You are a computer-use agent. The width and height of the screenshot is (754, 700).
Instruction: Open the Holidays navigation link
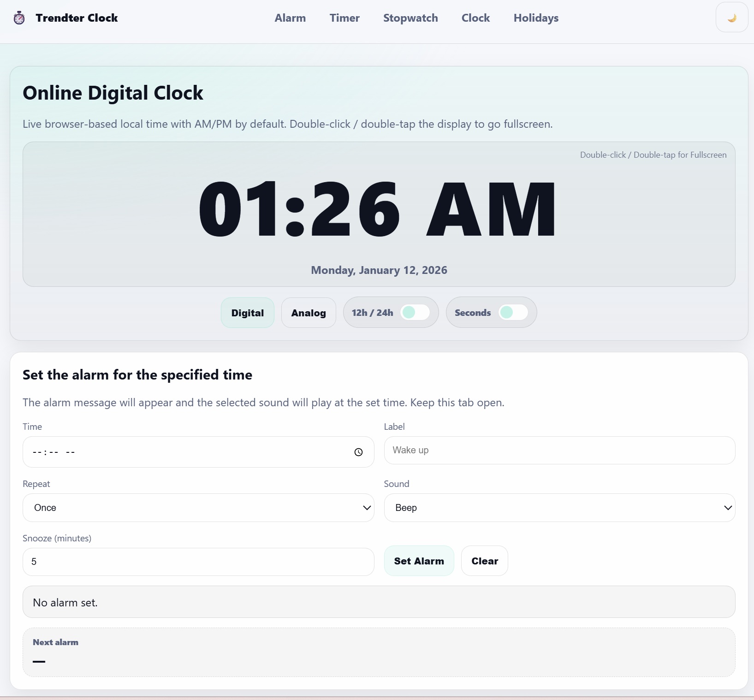[536, 18]
